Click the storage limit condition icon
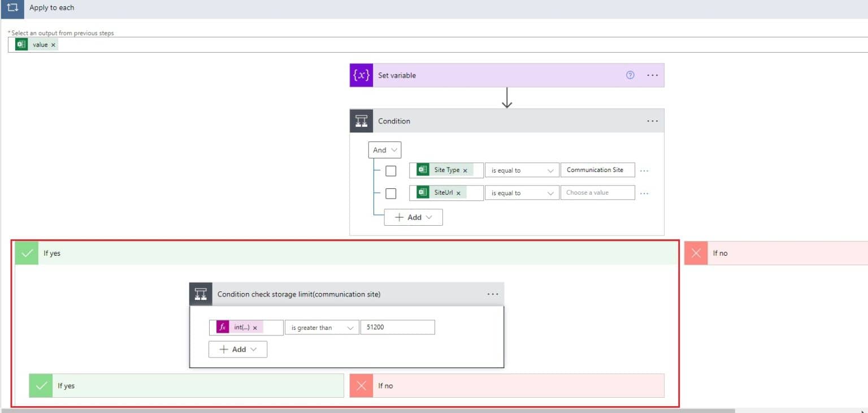The image size is (868, 413). pyautogui.click(x=201, y=294)
